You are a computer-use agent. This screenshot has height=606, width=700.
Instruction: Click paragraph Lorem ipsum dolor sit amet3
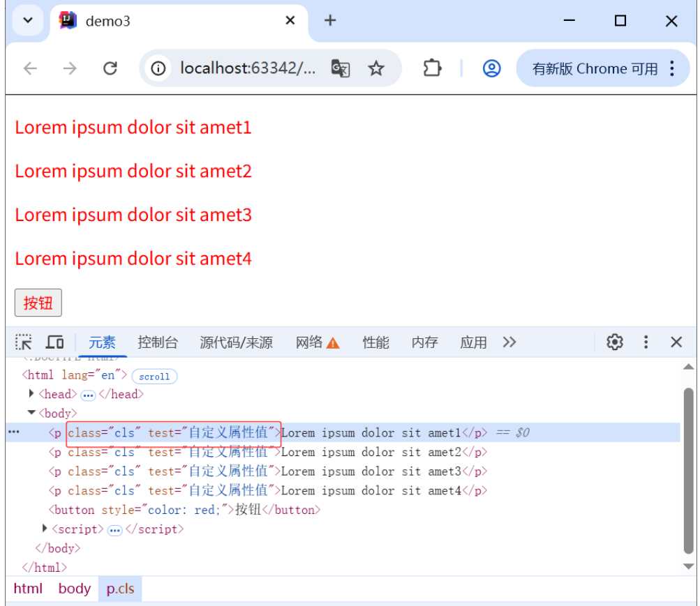pyautogui.click(x=133, y=215)
